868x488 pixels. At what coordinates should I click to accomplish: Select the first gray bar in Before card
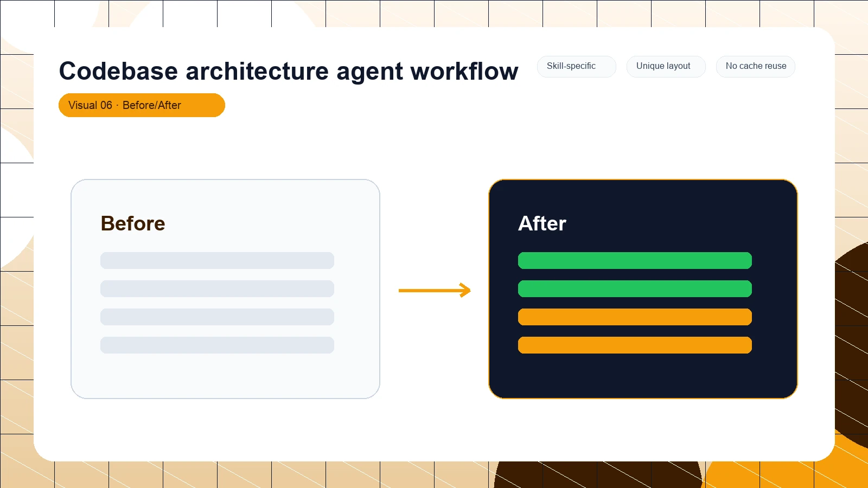click(217, 260)
